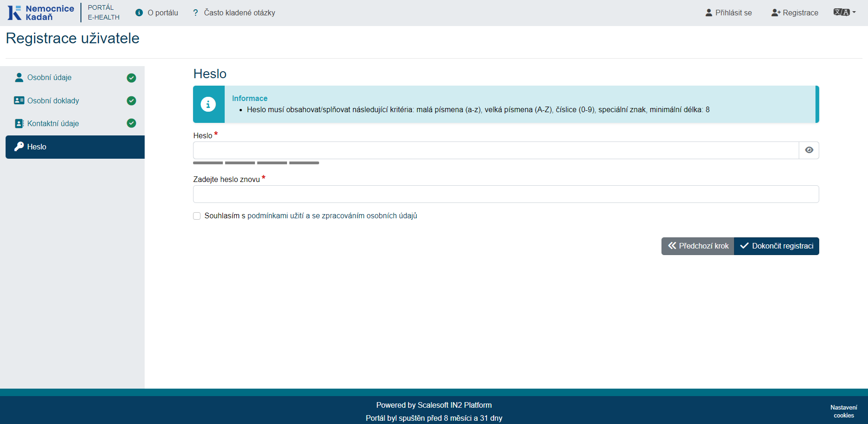The image size is (868, 424).
Task: Select the Heslo step in sidebar
Action: [75, 147]
